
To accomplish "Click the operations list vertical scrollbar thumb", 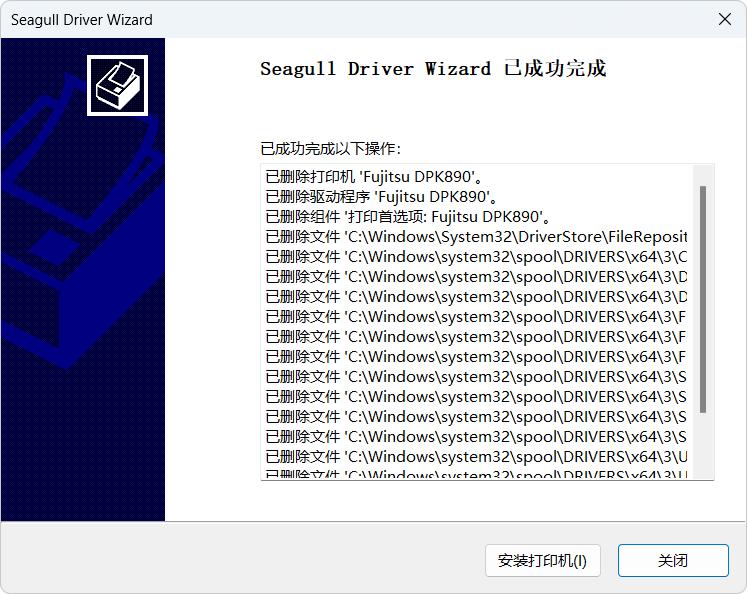I will pos(703,299).
